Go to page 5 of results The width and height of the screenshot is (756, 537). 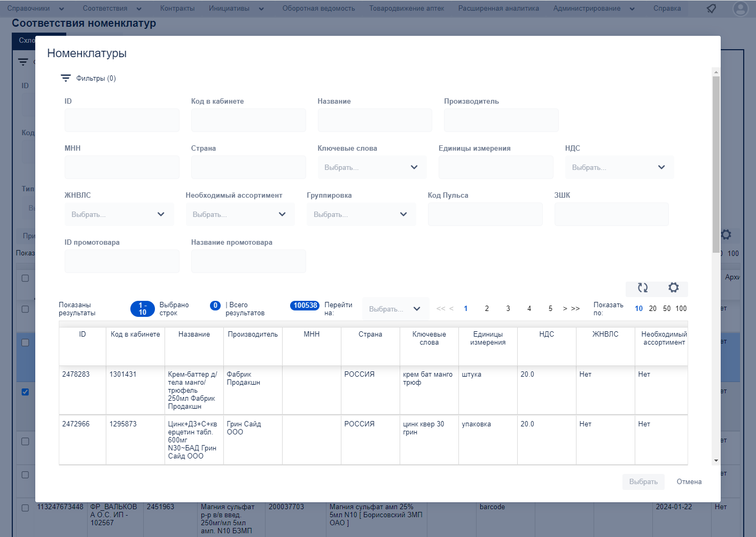(550, 308)
